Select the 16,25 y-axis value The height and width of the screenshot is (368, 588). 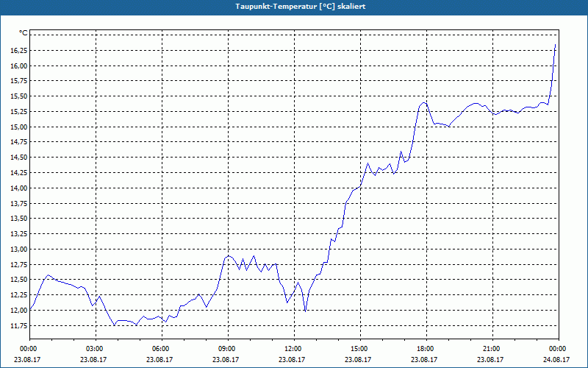19,50
